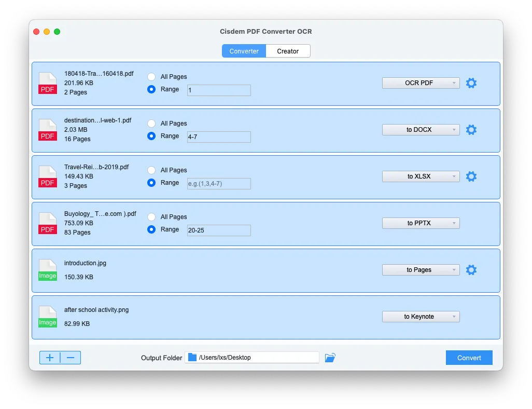The image size is (532, 409).
Task: Click the 201.96 KB file size
Action: (79, 83)
